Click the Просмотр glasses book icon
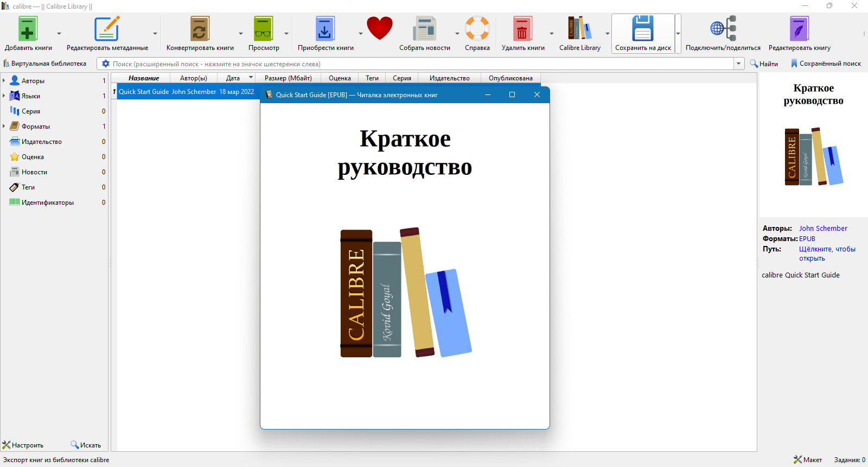 coord(264,29)
